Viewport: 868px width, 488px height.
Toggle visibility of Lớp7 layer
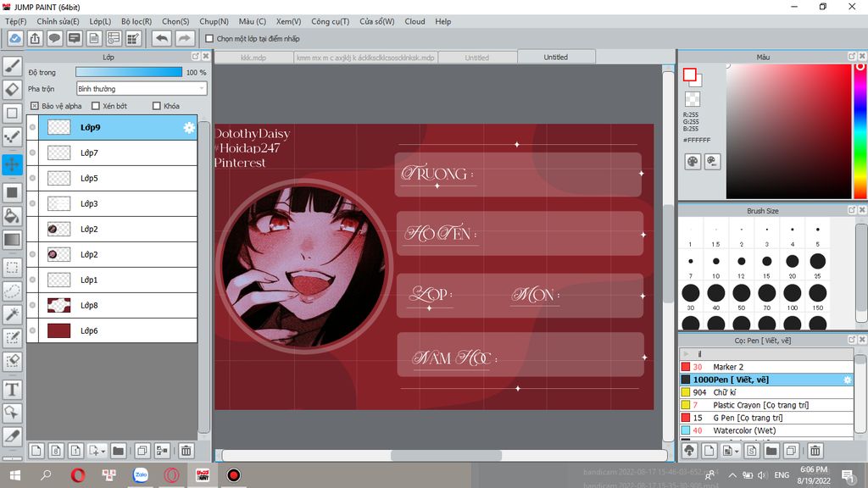(x=33, y=152)
